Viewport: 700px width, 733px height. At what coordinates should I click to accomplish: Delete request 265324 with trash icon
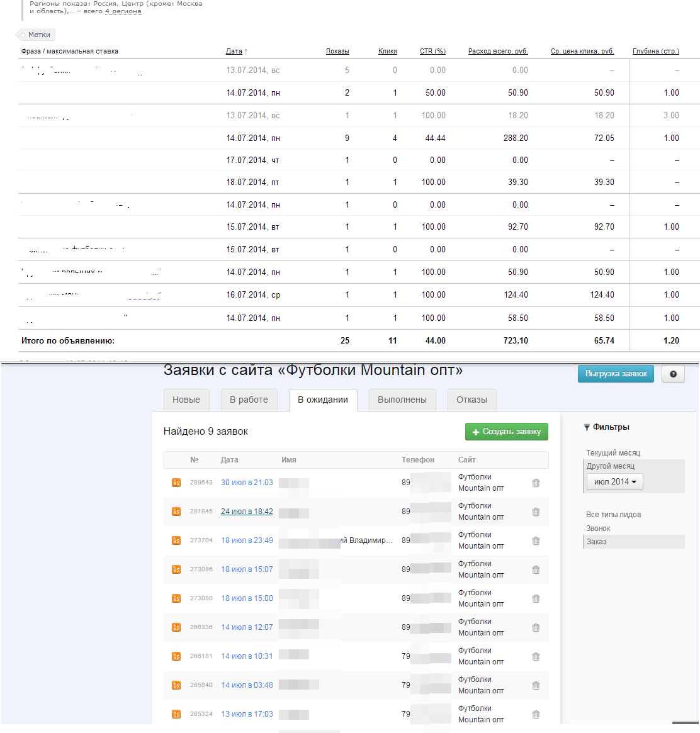tap(536, 715)
